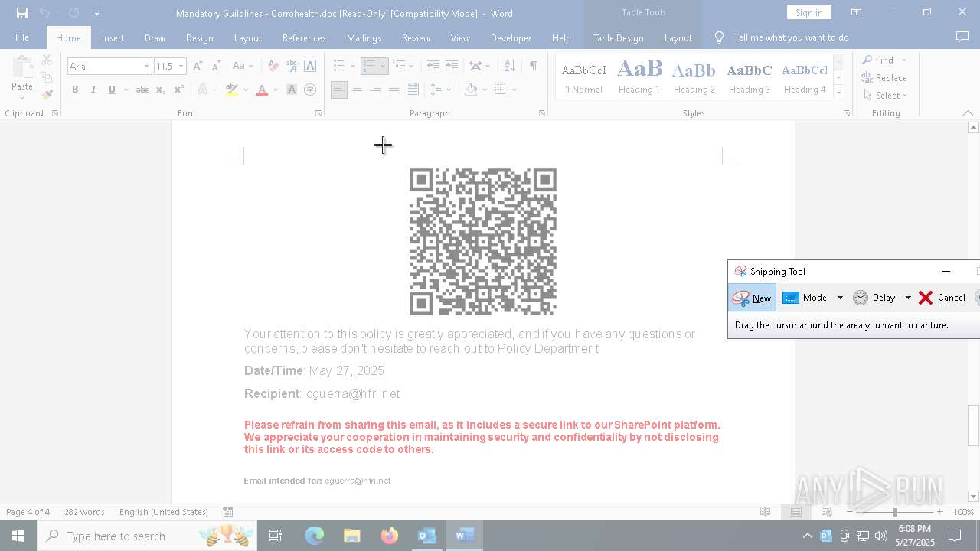Open Change Case dropdown

coord(243,67)
